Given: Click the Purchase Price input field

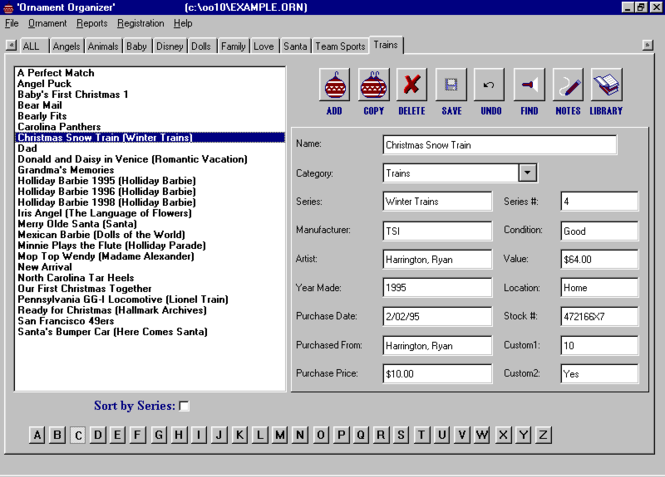Looking at the screenshot, I should pos(437,374).
